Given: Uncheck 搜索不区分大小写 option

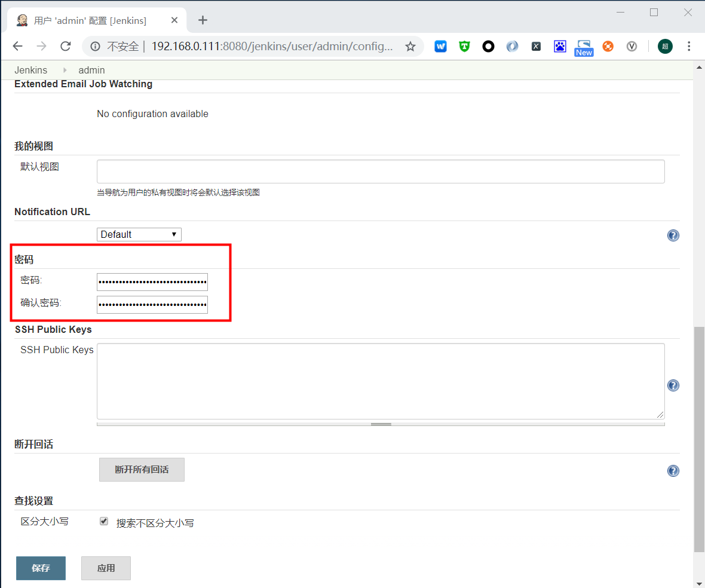Looking at the screenshot, I should point(103,520).
